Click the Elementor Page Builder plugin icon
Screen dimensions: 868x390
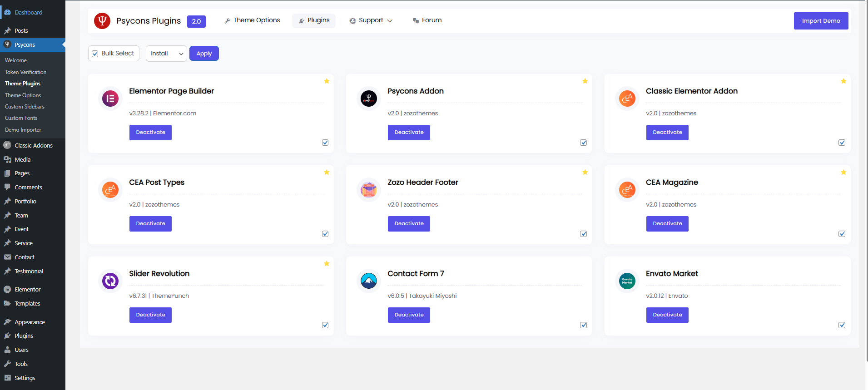(110, 99)
